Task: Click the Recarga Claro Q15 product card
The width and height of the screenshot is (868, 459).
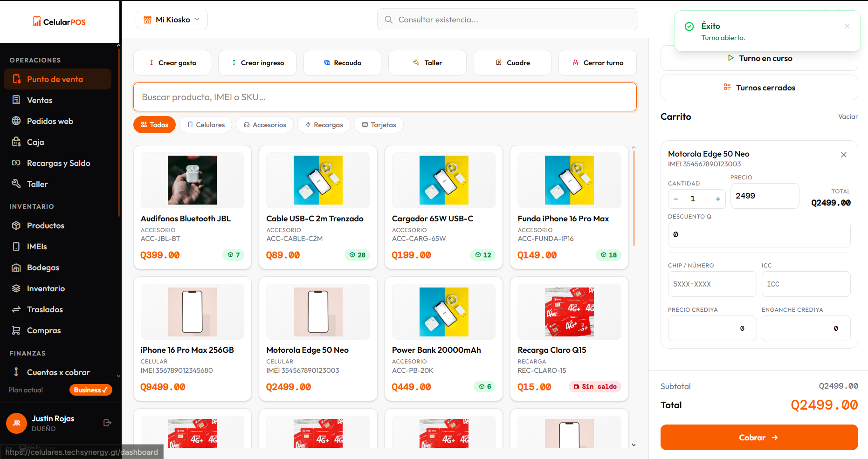Action: coord(569,339)
